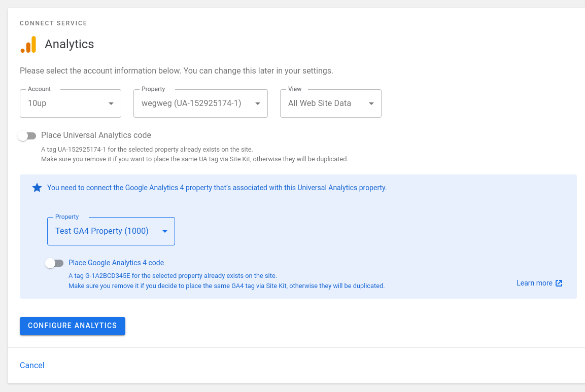
Task: Click the Place Universal Analytics code label
Action: click(x=96, y=135)
